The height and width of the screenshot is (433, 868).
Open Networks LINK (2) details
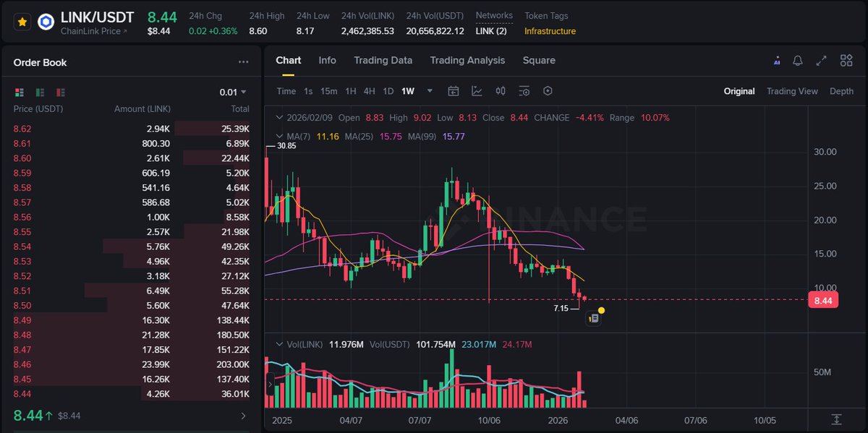pyautogui.click(x=491, y=31)
